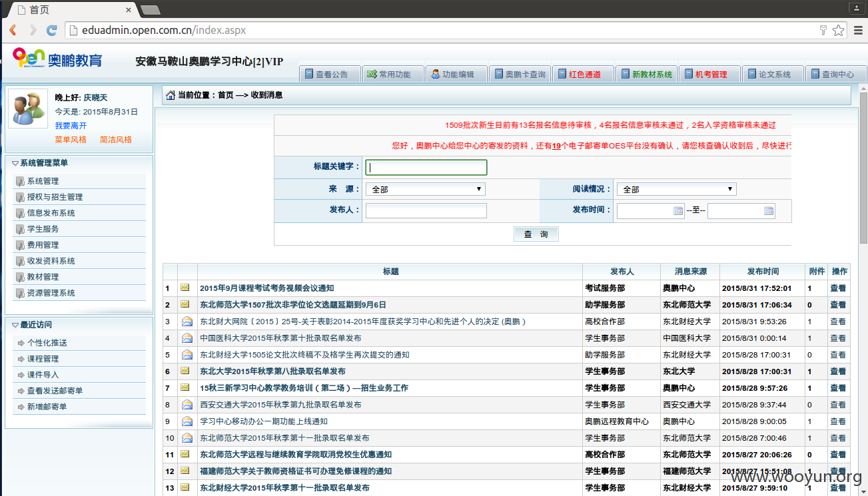Open the 奥鹏卡查询 tab
868x496 pixels.
tap(520, 74)
